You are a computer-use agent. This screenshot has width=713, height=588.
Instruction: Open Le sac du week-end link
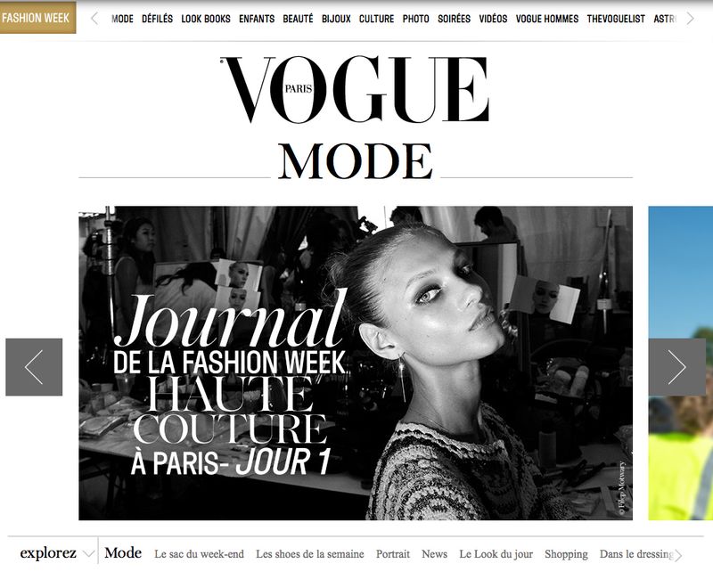click(x=199, y=554)
